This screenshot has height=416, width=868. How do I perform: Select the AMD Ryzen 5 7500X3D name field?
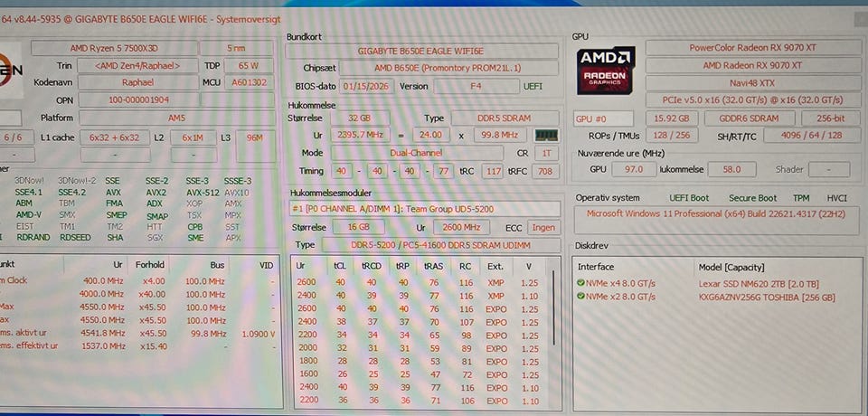(x=114, y=48)
